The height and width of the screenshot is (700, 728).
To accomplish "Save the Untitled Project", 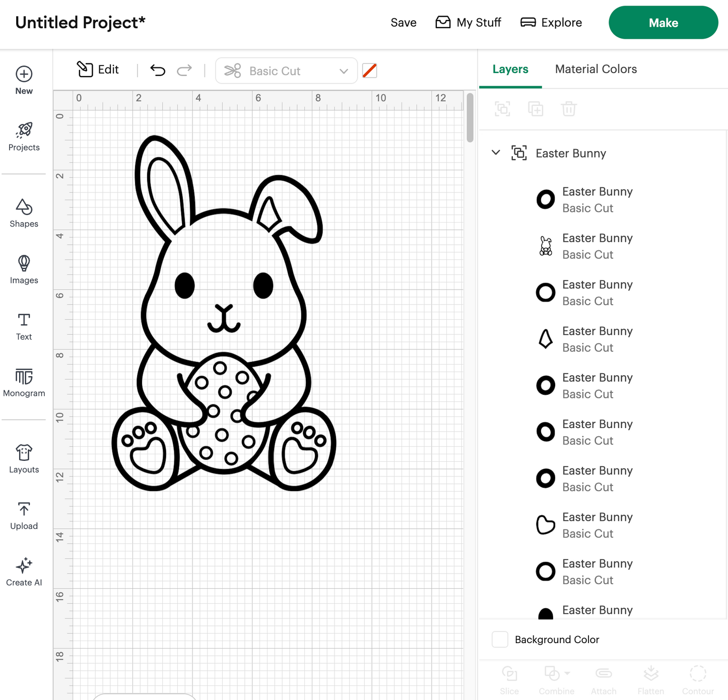I will pyautogui.click(x=403, y=22).
